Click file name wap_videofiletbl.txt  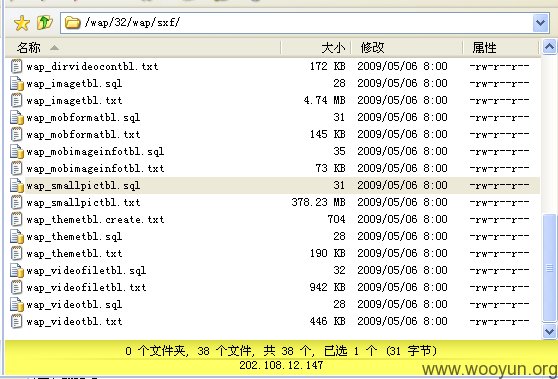click(86, 288)
